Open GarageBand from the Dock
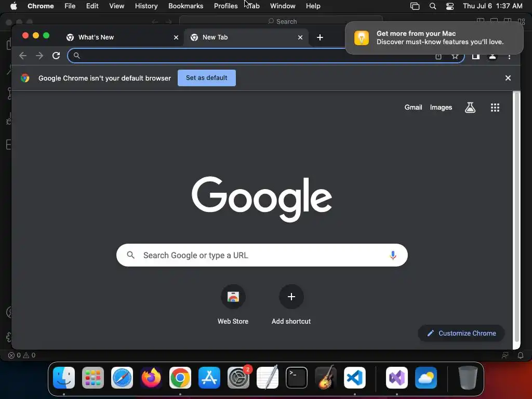 coord(326,378)
